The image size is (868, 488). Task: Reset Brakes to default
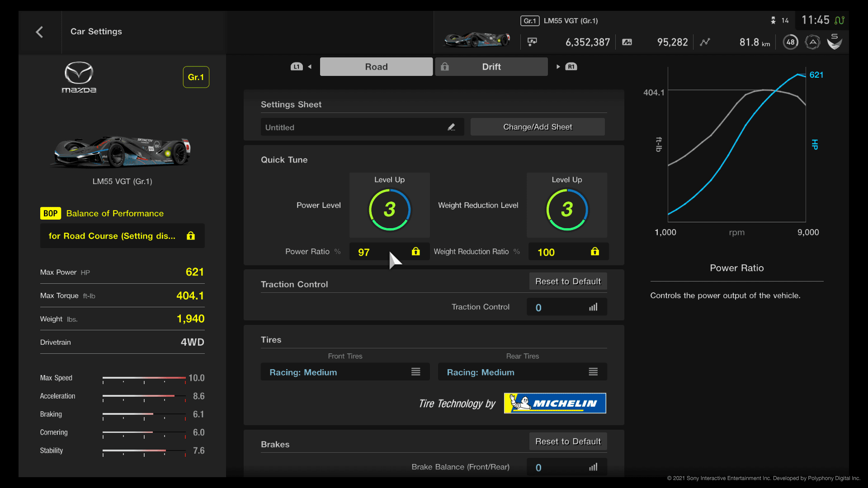[x=568, y=441]
